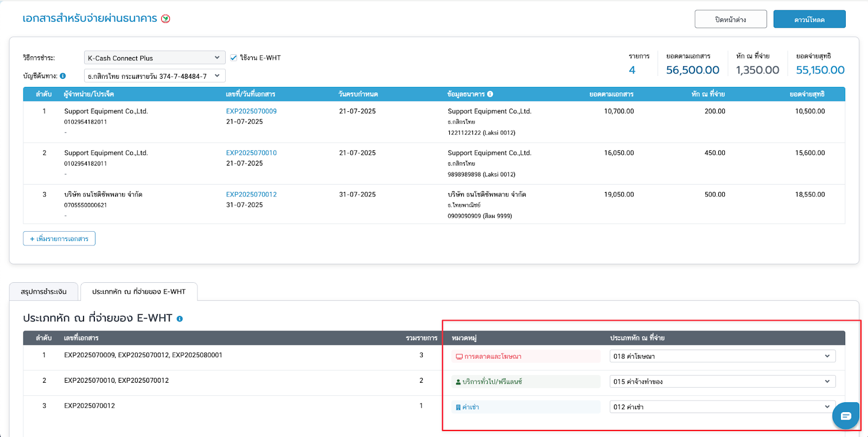Open the K-Cash Connect Plus payment method dropdown

154,58
